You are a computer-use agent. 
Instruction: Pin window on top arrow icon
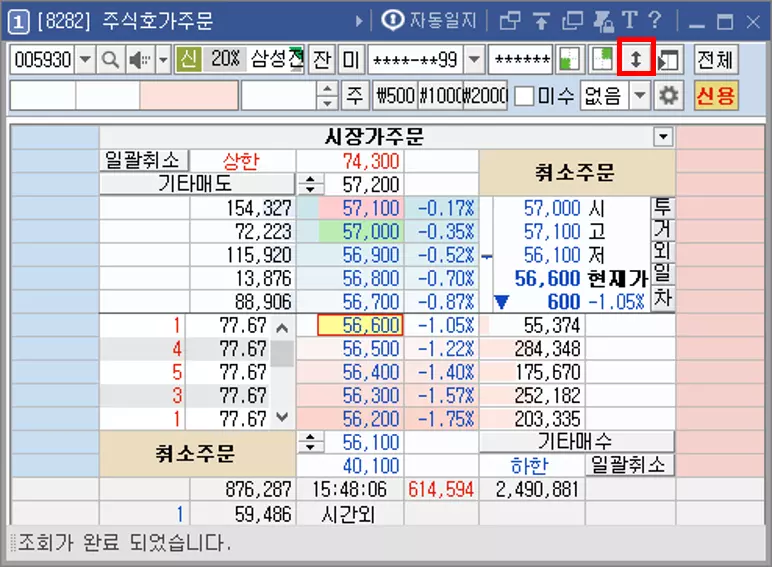pos(541,21)
